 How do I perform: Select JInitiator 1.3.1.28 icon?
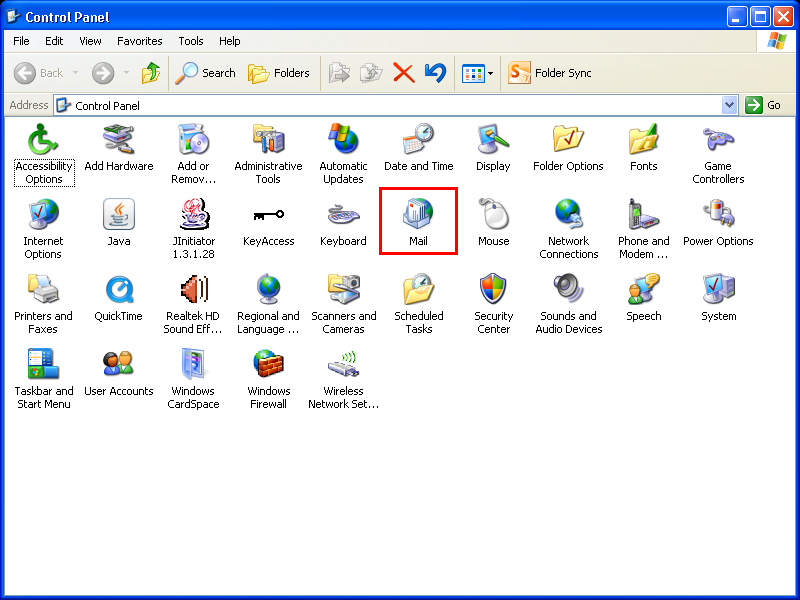[x=193, y=230]
